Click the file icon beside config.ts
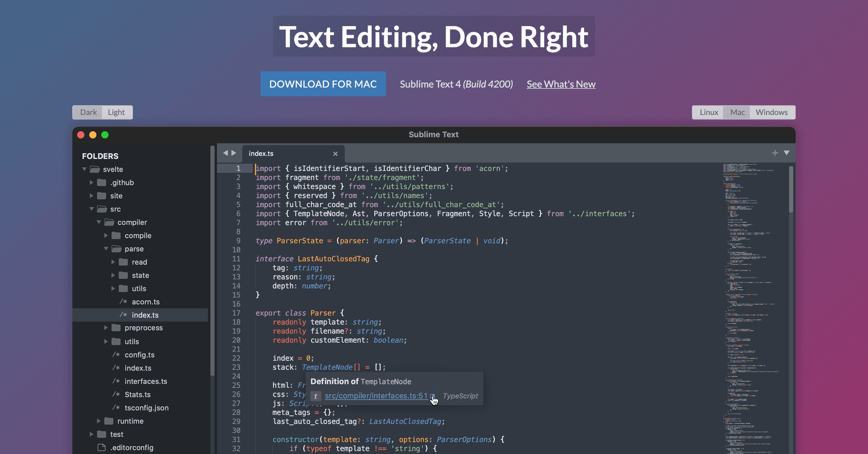The height and width of the screenshot is (454, 868). pos(116,355)
